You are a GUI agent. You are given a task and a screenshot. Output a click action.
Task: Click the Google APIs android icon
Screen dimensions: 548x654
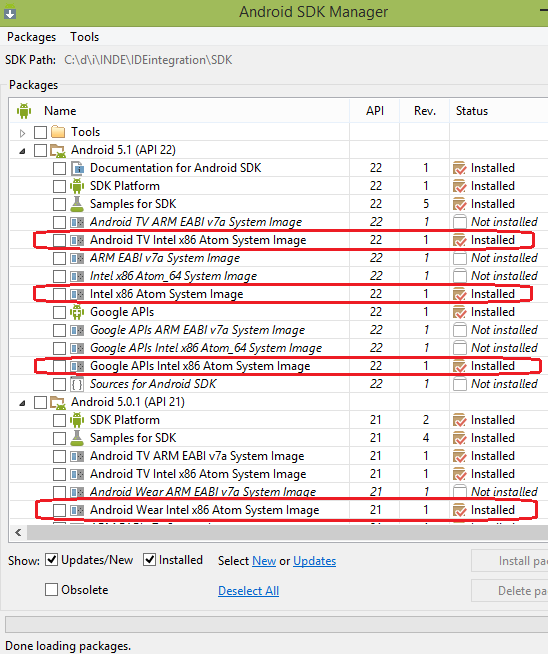(77, 312)
